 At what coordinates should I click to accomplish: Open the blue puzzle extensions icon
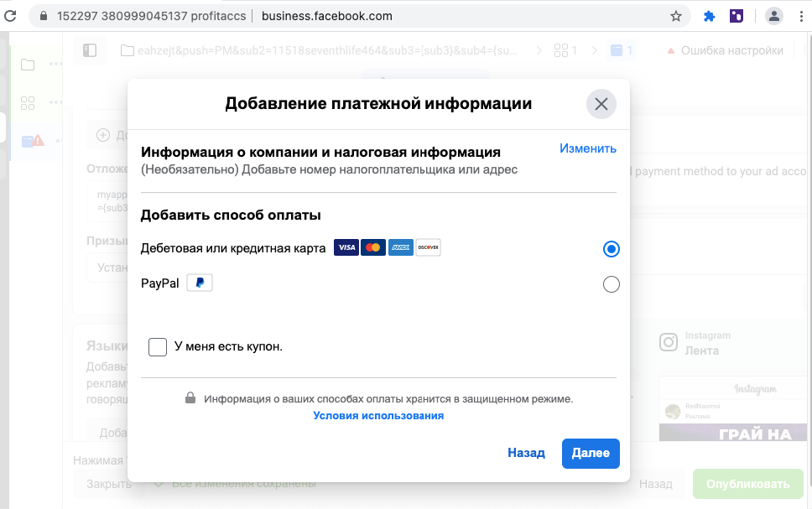point(709,16)
